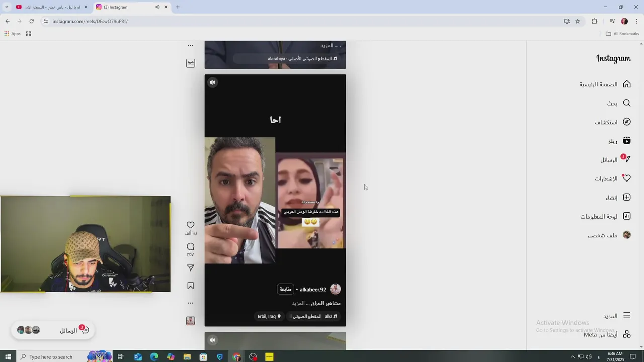Open لوحة المعلومات dashboard in the sidebar

pyautogui.click(x=605, y=216)
